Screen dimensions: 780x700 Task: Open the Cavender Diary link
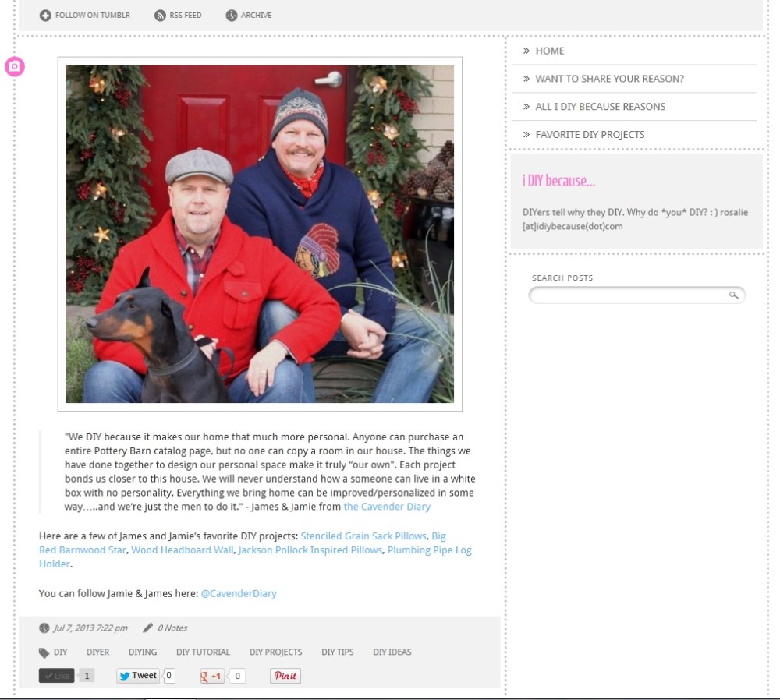click(x=387, y=507)
